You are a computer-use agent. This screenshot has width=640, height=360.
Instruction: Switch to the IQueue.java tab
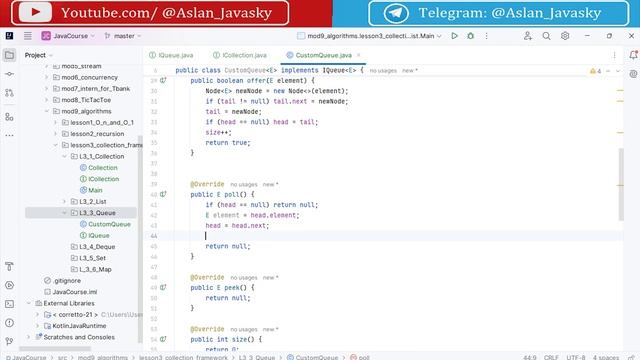tap(171, 55)
